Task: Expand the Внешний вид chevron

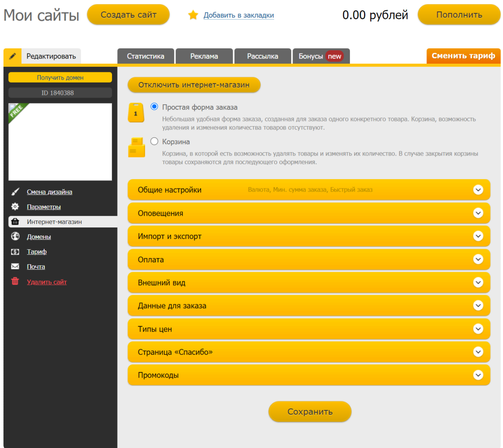Action: [478, 282]
